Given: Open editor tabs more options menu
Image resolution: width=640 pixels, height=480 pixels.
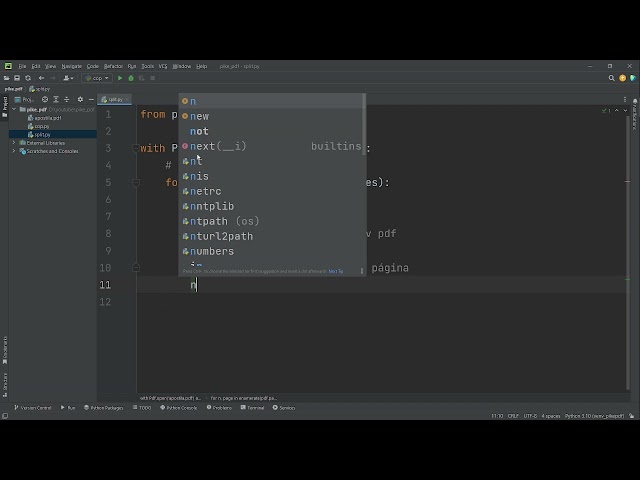Looking at the screenshot, I should [x=624, y=100].
